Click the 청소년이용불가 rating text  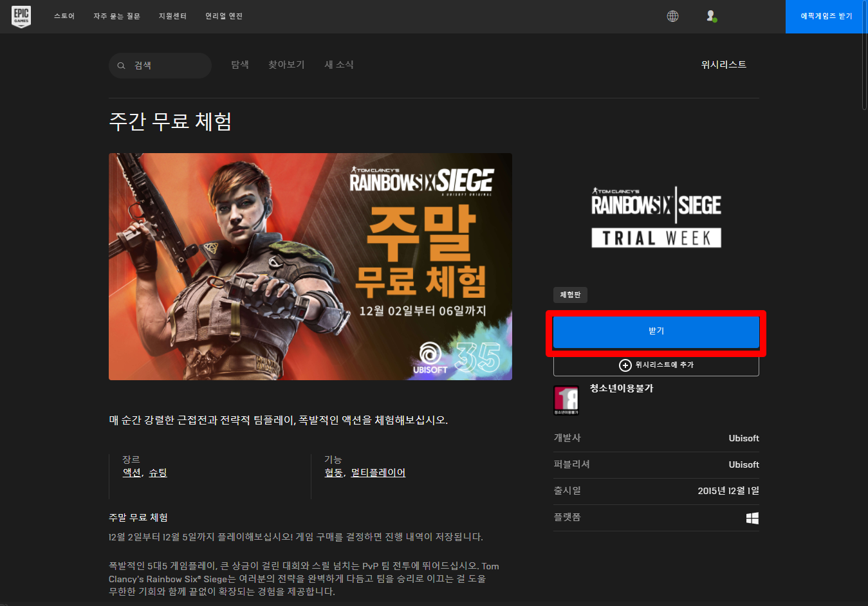[x=622, y=389]
